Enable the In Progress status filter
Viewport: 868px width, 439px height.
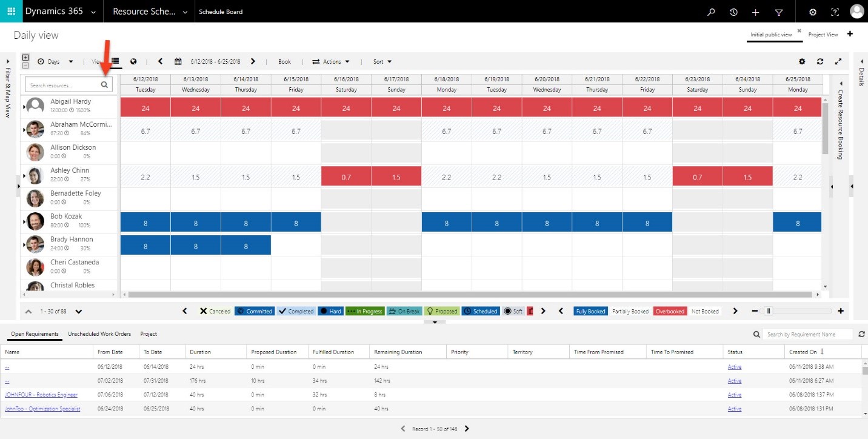(365, 310)
